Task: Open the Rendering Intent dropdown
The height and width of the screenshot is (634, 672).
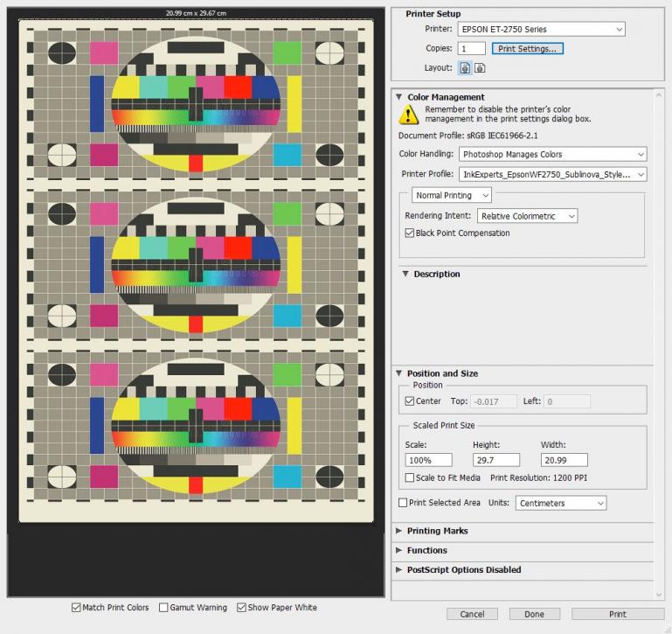Action: 527,216
